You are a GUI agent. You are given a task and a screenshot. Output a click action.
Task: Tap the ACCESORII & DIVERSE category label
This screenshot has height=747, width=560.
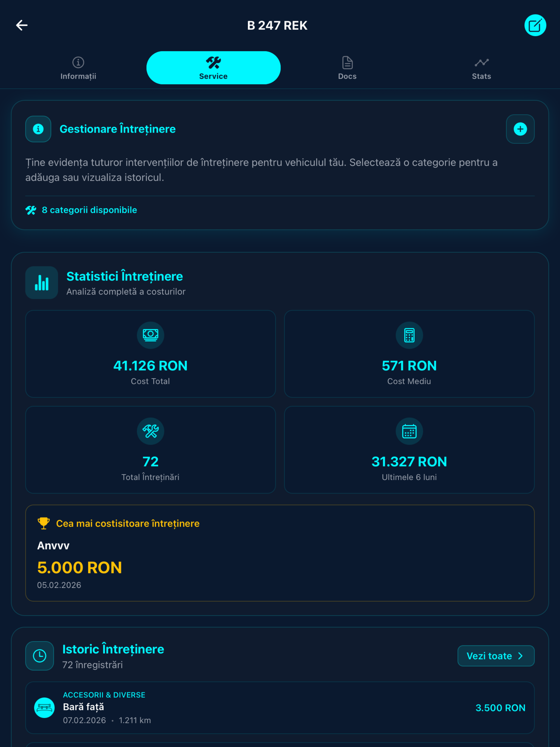coord(104,695)
